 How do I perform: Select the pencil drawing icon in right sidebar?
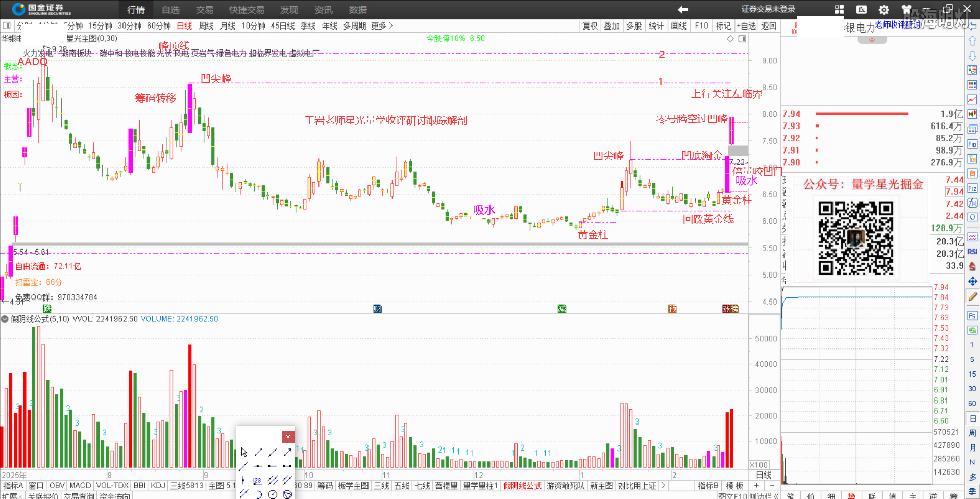pyautogui.click(x=973, y=295)
